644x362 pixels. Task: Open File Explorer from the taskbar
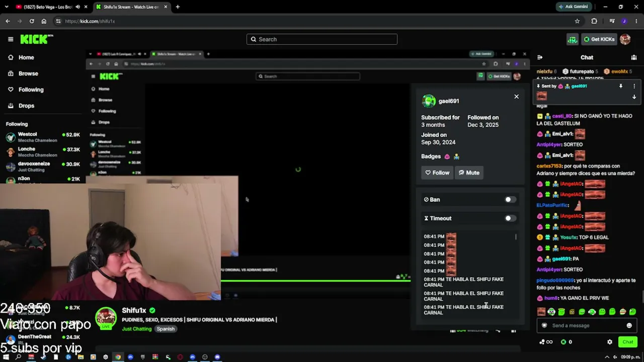80,357
